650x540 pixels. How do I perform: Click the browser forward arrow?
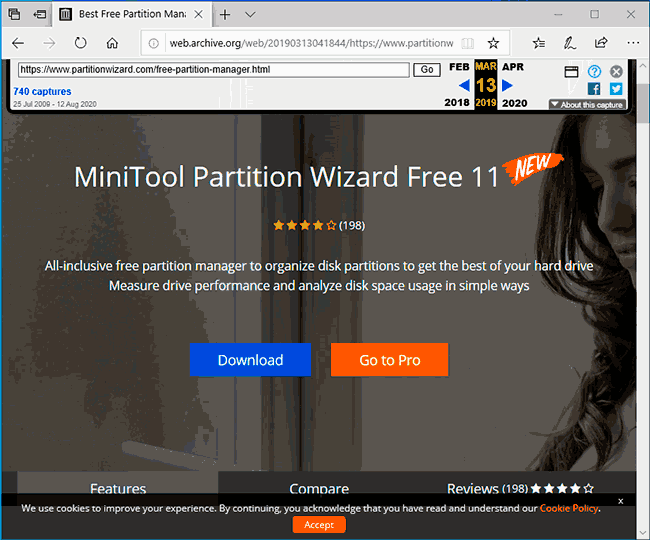pos(49,43)
